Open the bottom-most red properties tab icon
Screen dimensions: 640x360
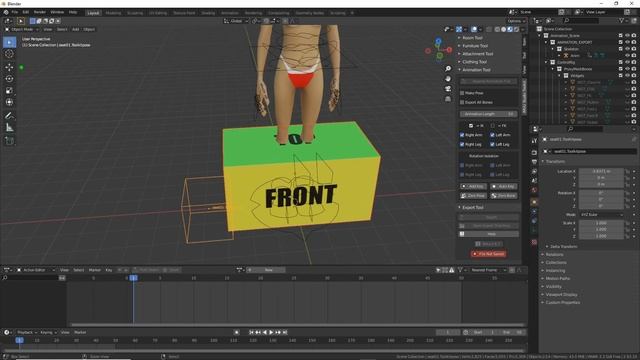pyautogui.click(x=534, y=242)
